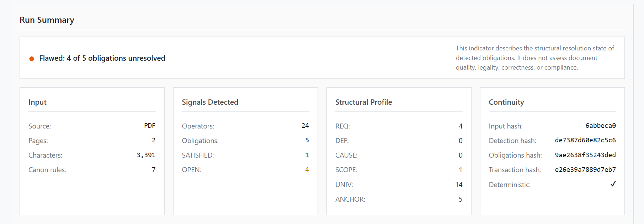Click the indicator description disclaimer text

click(x=535, y=58)
